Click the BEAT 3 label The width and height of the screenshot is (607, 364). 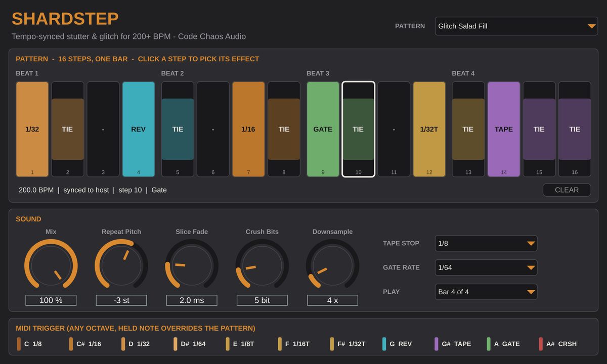point(318,73)
